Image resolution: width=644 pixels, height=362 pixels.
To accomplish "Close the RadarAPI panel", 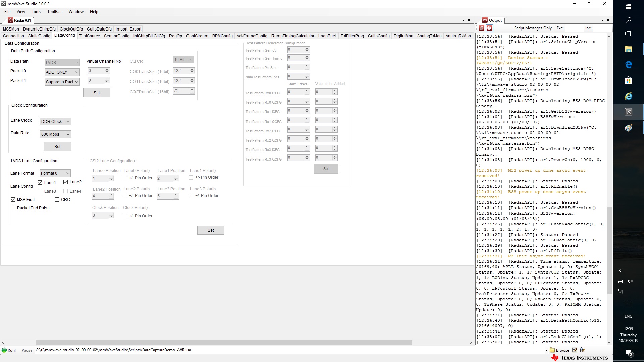I will coord(469,20).
